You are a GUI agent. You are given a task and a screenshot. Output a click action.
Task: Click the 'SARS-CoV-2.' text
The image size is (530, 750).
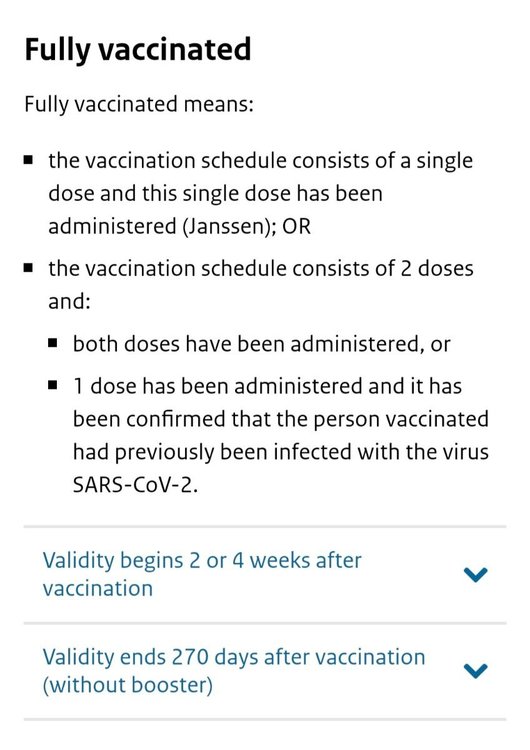pyautogui.click(x=135, y=485)
